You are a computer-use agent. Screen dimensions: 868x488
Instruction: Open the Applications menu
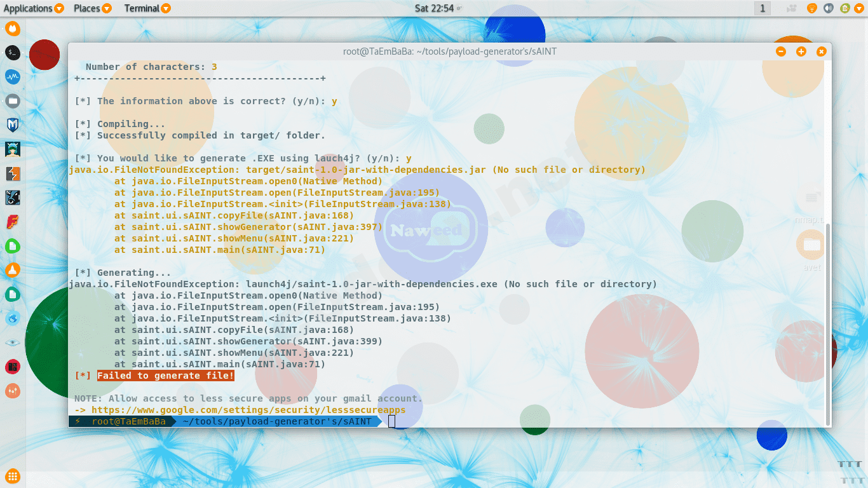[29, 8]
